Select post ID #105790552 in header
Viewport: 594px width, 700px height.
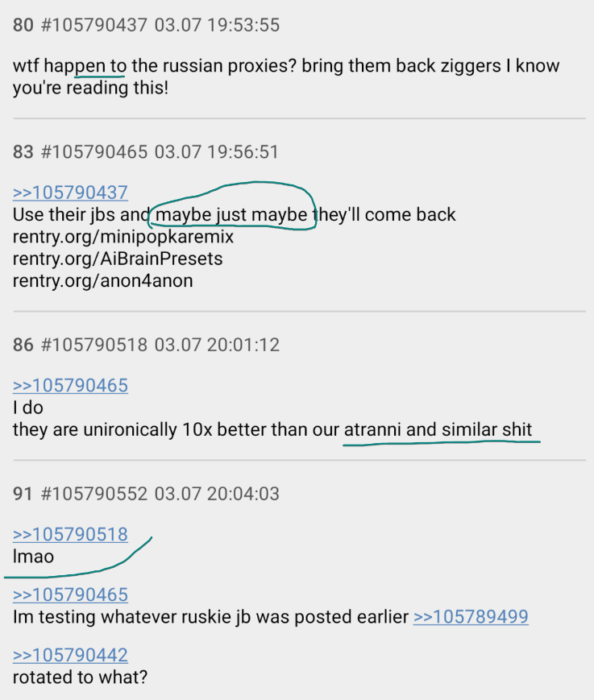coord(93,494)
